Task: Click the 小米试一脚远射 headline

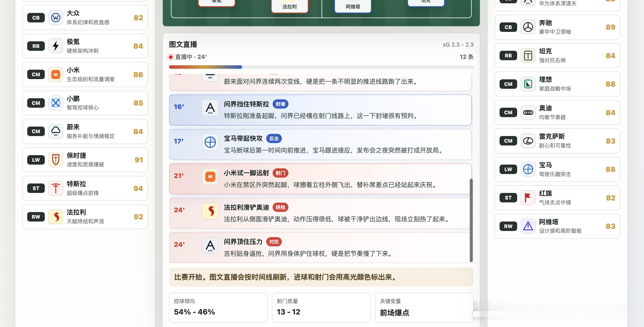Action: coord(246,173)
